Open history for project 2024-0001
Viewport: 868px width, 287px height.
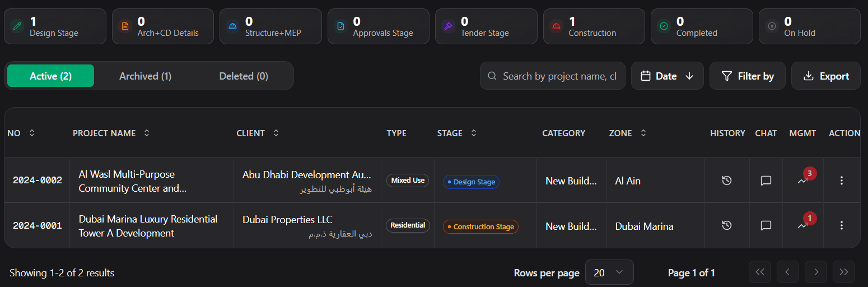[727, 225]
